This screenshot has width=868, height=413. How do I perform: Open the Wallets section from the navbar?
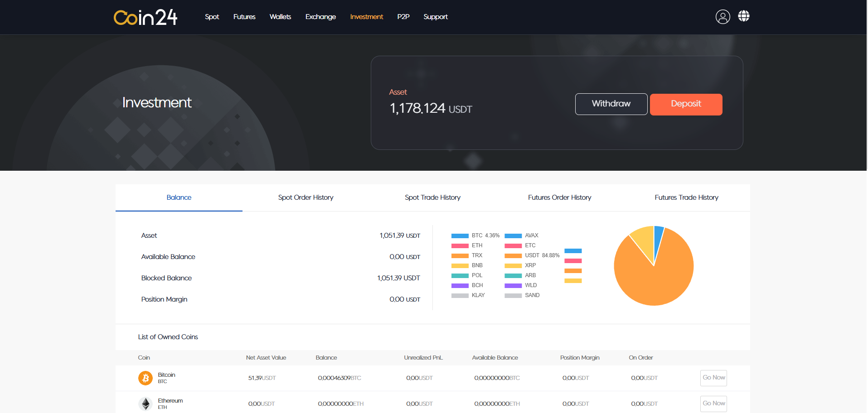click(280, 17)
